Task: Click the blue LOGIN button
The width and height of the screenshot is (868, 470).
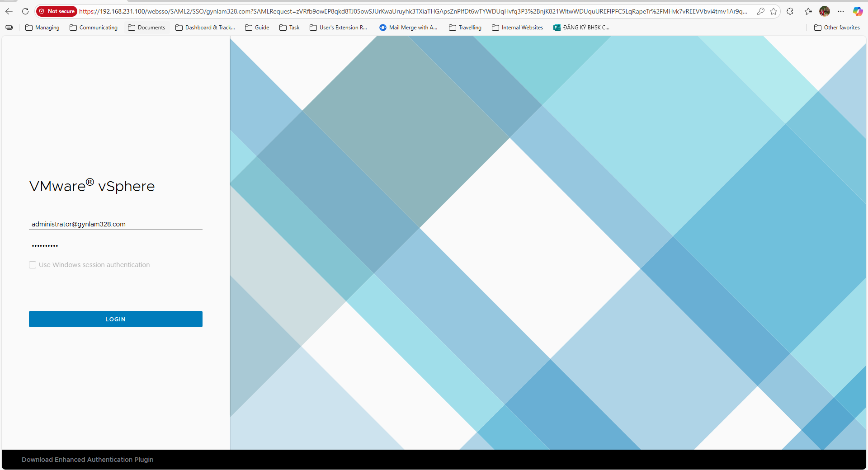Action: 116,319
